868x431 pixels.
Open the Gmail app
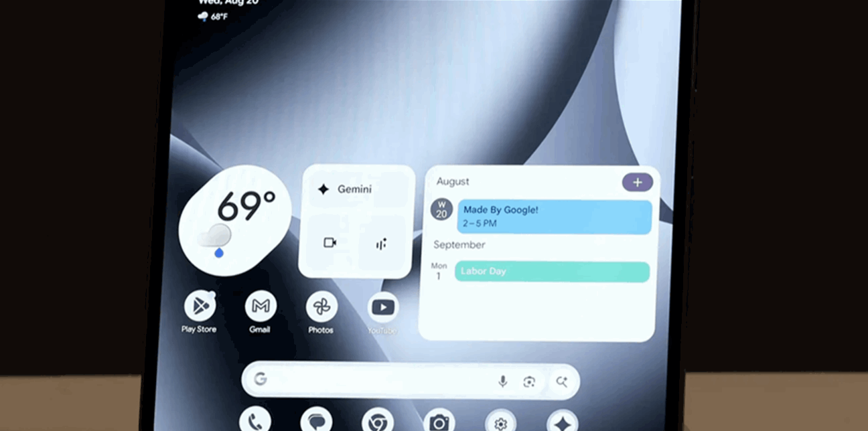[261, 307]
